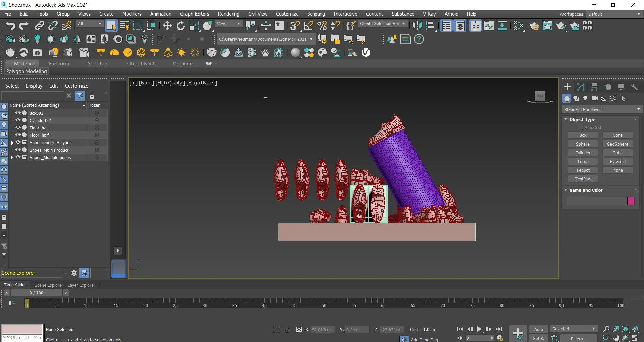This screenshot has height=342, width=644.
Task: Click the TextPlus button
Action: [x=583, y=179]
